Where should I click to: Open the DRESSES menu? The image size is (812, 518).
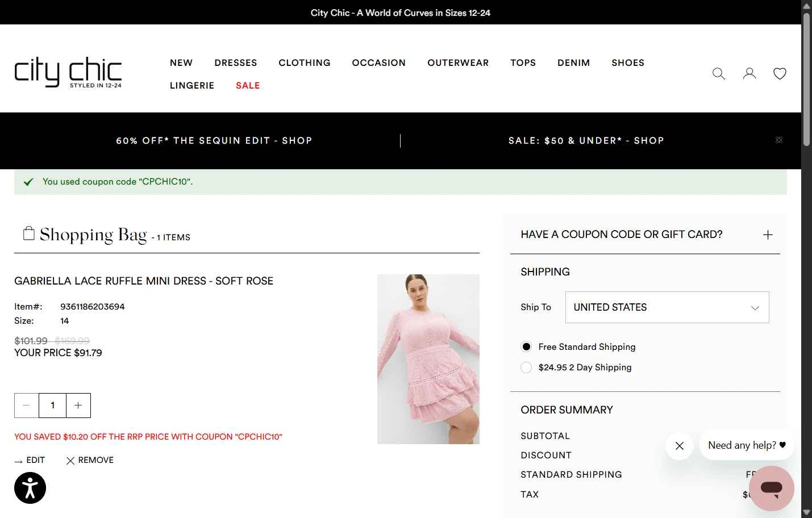point(236,63)
